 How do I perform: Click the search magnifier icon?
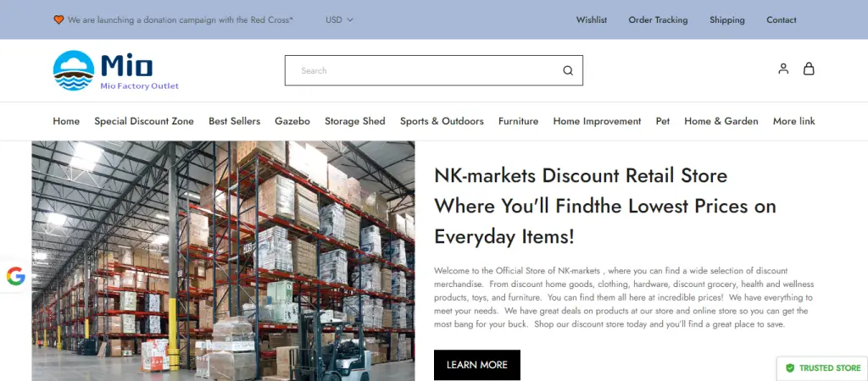(568, 70)
